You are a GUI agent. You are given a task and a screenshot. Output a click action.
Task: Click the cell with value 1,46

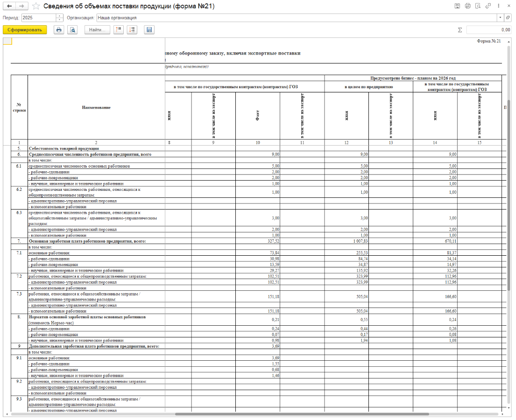[x=258, y=375]
